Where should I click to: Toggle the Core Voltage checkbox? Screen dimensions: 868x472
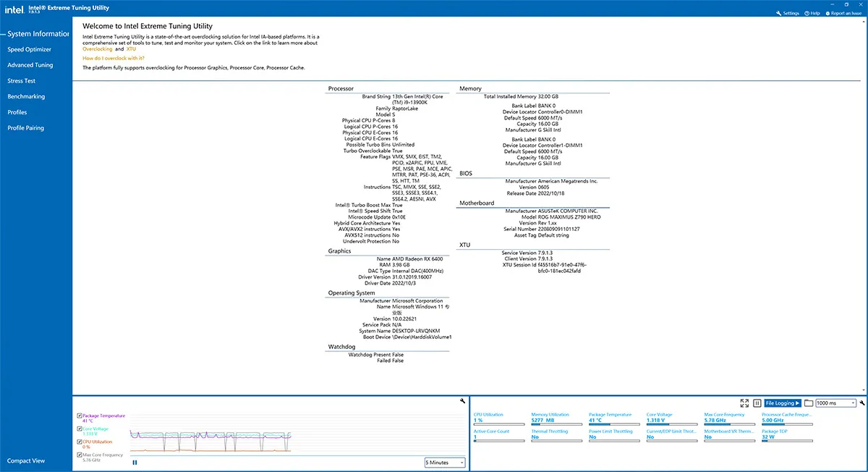(80, 429)
